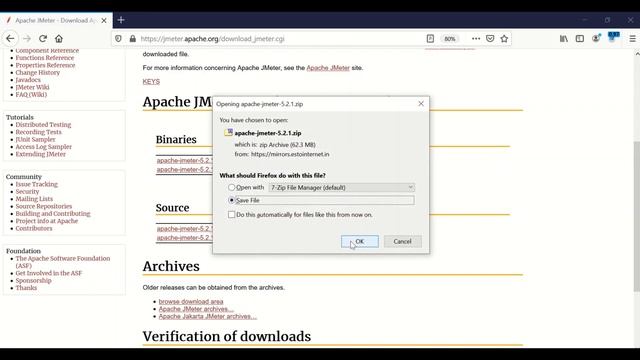
Task: Go back with the browser back arrow
Action: click(x=10, y=39)
